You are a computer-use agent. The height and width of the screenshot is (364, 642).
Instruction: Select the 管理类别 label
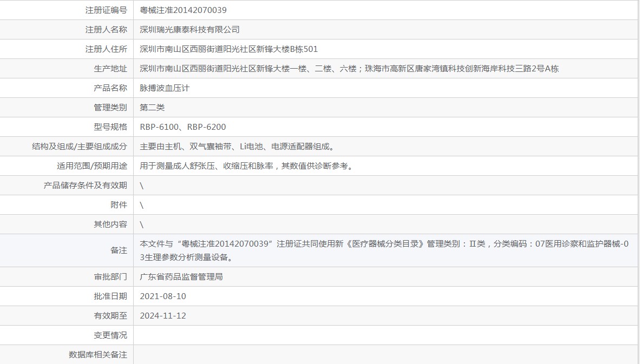(110, 108)
